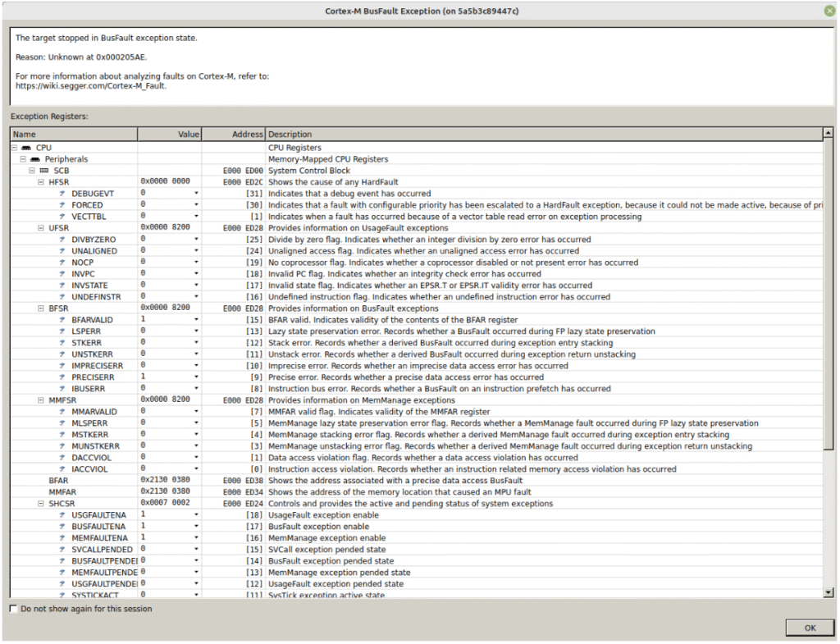Click the register list scroll-down arrow
The width and height of the screenshot is (840, 644).
point(829,592)
